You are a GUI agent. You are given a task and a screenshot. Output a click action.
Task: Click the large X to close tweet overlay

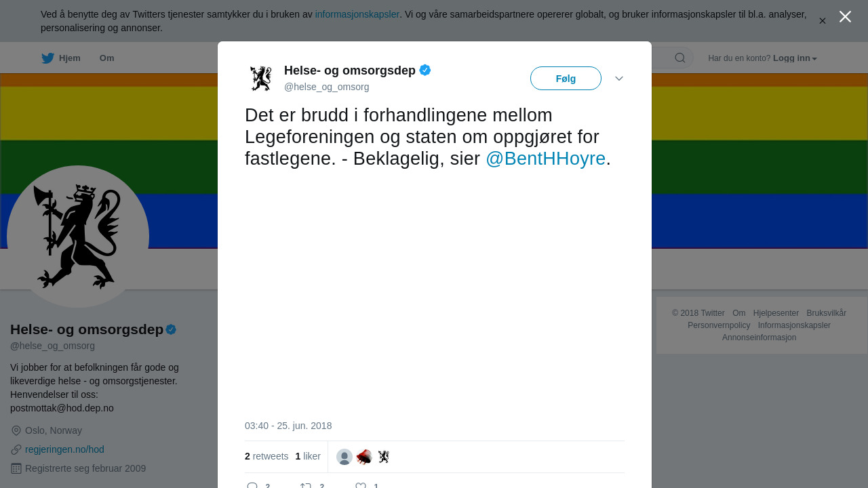(x=845, y=17)
